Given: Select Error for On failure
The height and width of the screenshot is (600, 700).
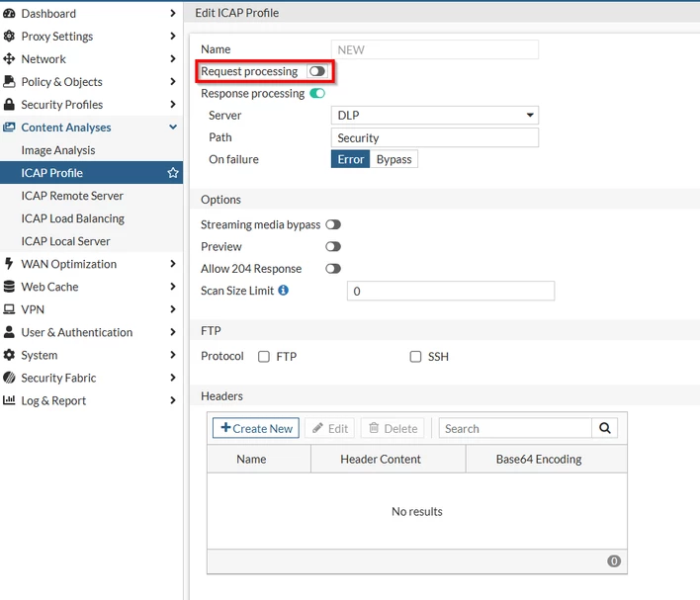Looking at the screenshot, I should (350, 159).
